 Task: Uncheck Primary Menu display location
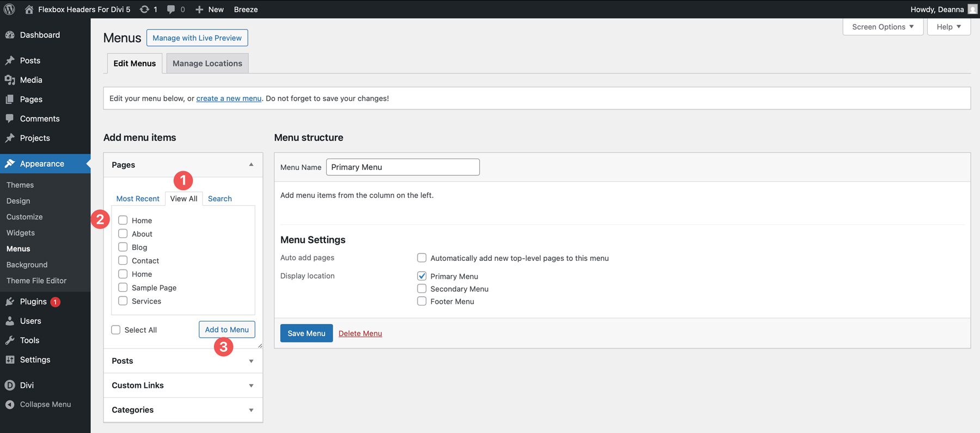pyautogui.click(x=422, y=276)
